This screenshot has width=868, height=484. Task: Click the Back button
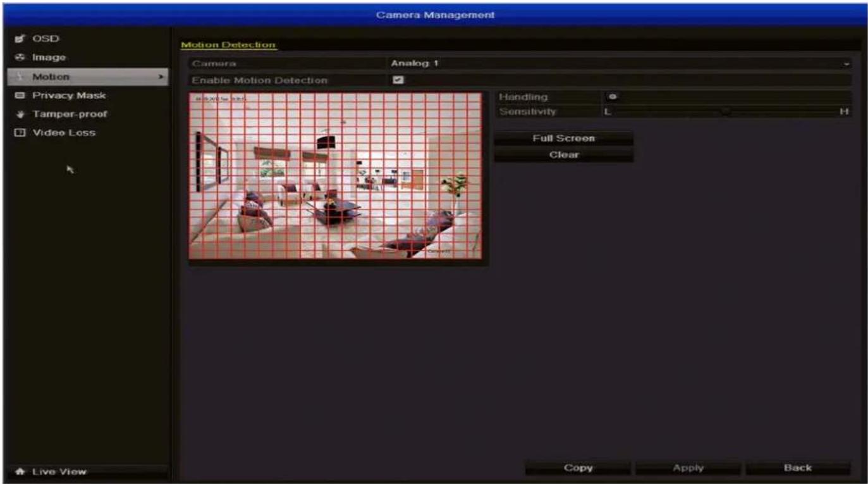tap(798, 468)
